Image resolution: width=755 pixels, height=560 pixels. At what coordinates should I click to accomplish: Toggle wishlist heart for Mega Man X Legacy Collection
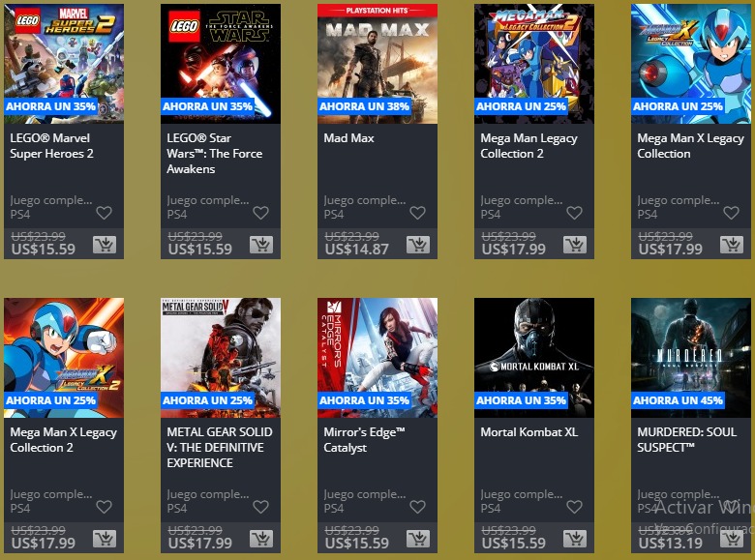[x=731, y=213]
